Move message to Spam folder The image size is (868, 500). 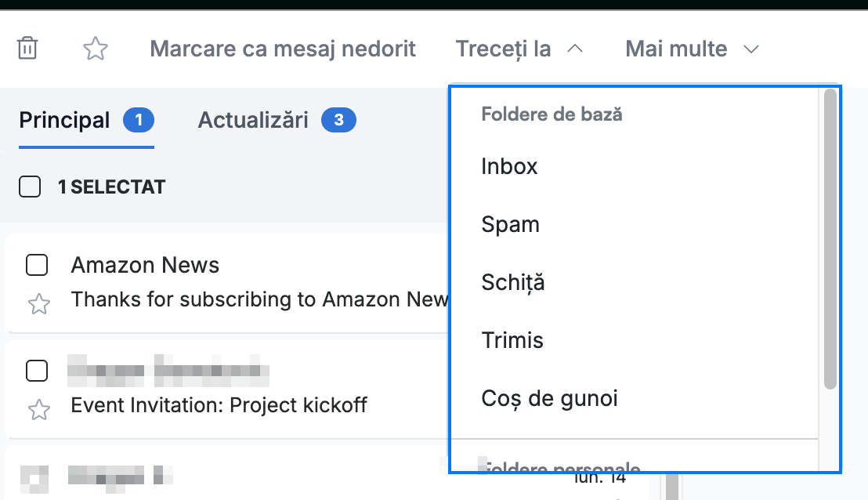(635, 224)
